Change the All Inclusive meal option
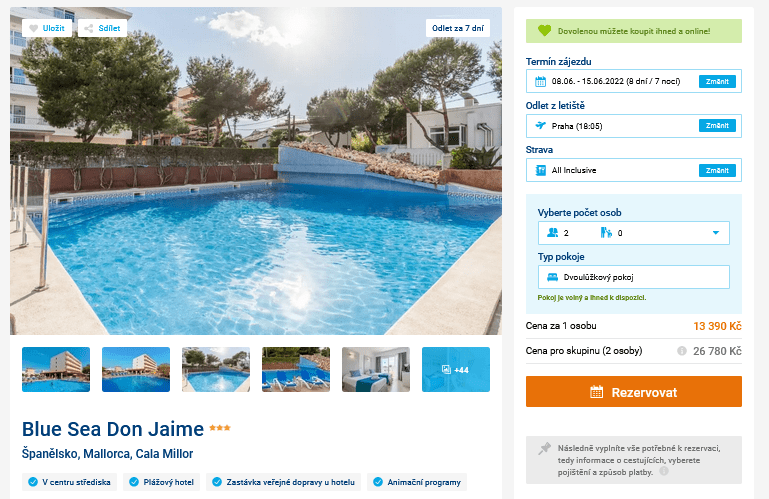Viewport: 769px width, 499px height. 717,170
